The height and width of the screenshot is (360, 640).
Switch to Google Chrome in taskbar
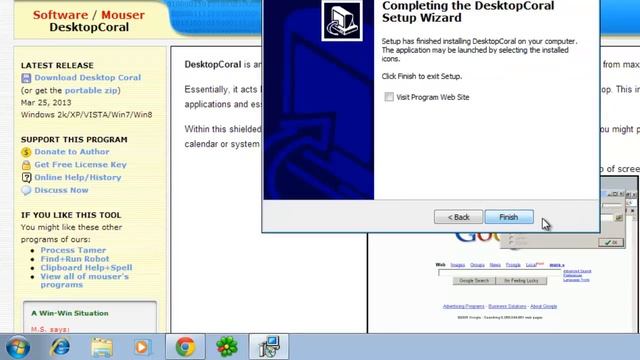(185, 347)
